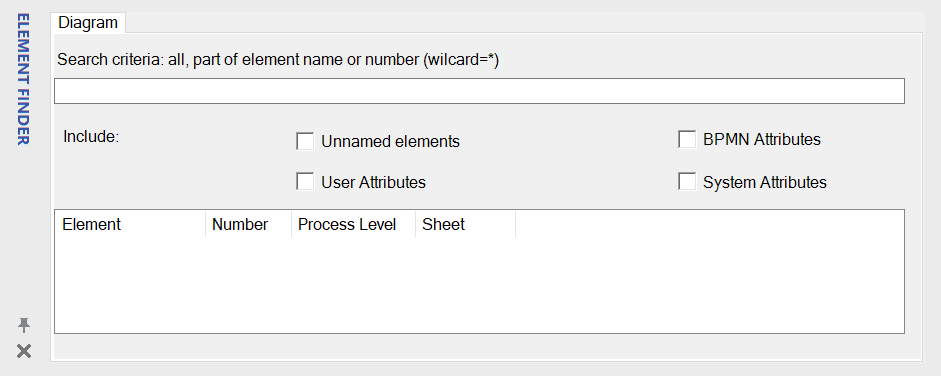Click the Process Level column header
The height and width of the screenshot is (376, 941).
[353, 224]
